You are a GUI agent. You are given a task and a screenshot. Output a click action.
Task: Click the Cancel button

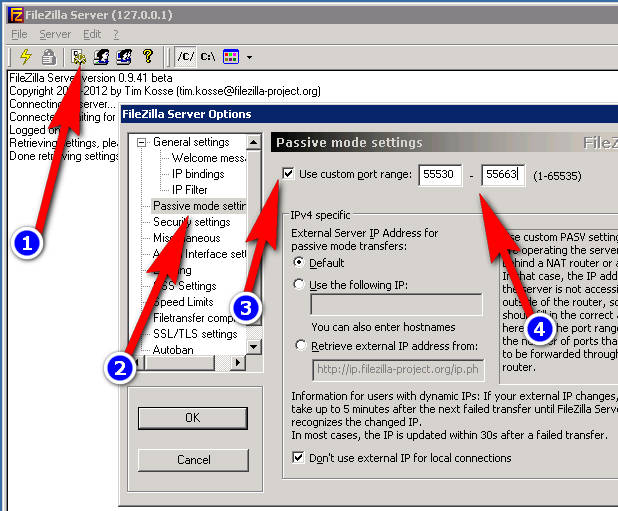pyautogui.click(x=193, y=460)
